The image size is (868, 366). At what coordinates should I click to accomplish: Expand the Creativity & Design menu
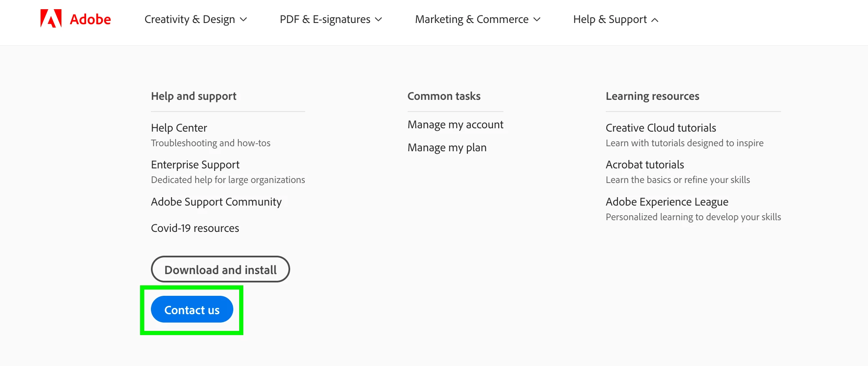pyautogui.click(x=196, y=20)
